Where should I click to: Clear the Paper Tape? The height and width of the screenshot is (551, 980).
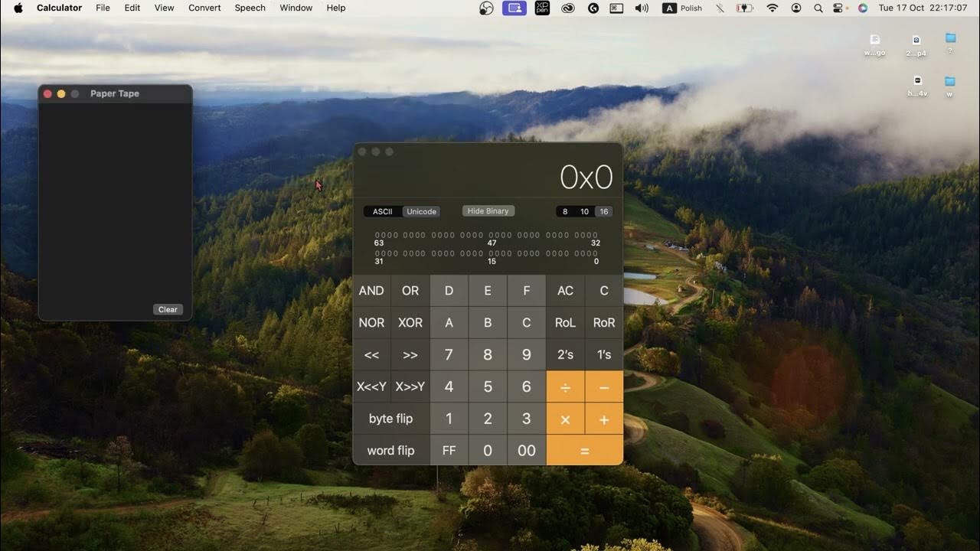(x=168, y=309)
